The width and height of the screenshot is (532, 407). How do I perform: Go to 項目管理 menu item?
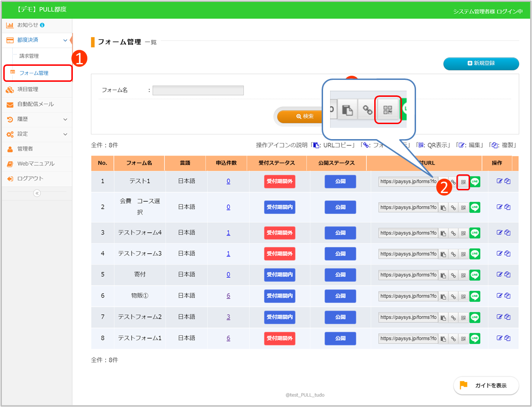coord(28,89)
